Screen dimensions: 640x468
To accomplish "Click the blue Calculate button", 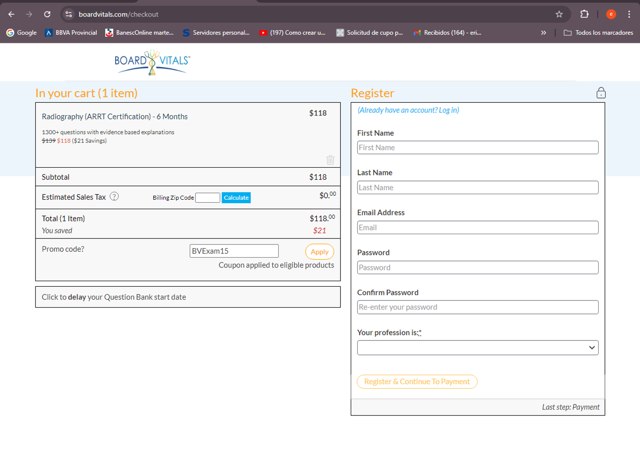I will click(236, 197).
